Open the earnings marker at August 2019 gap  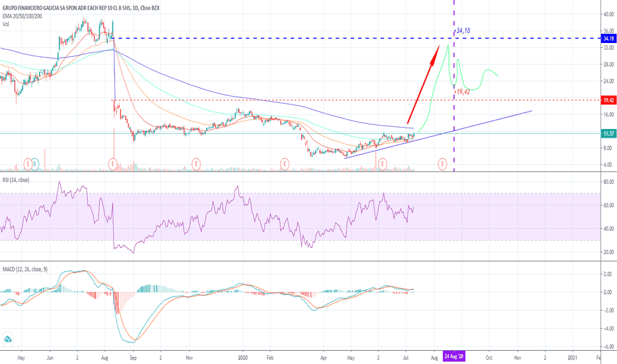(113, 163)
